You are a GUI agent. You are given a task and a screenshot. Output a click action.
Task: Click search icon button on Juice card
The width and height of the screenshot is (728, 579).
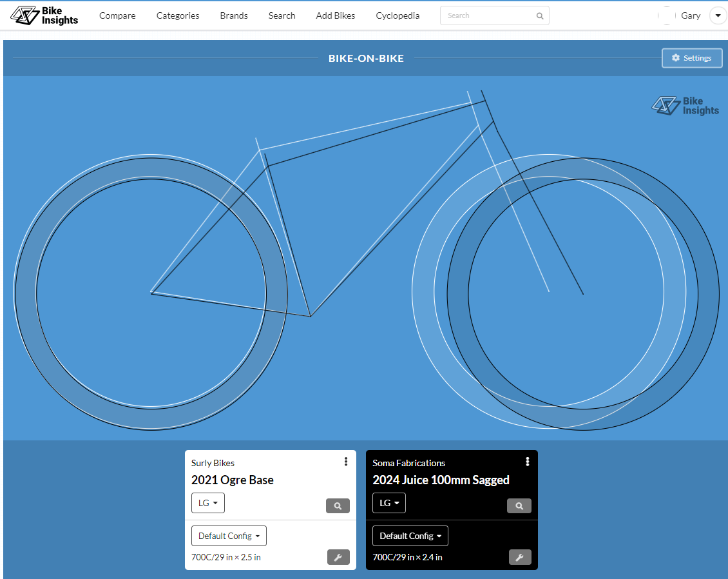pyautogui.click(x=519, y=506)
